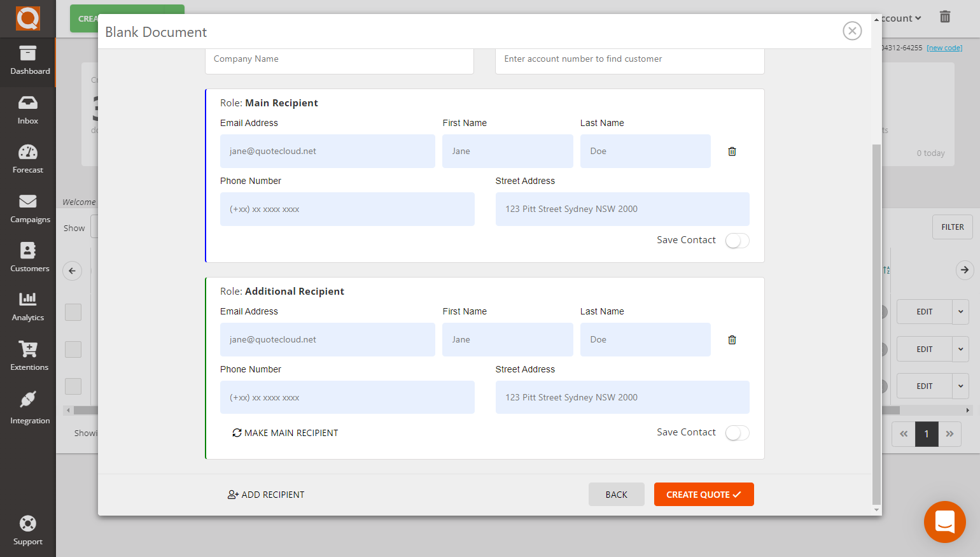Click Main Recipient Phone Number field
The height and width of the screenshot is (557, 980).
point(347,209)
